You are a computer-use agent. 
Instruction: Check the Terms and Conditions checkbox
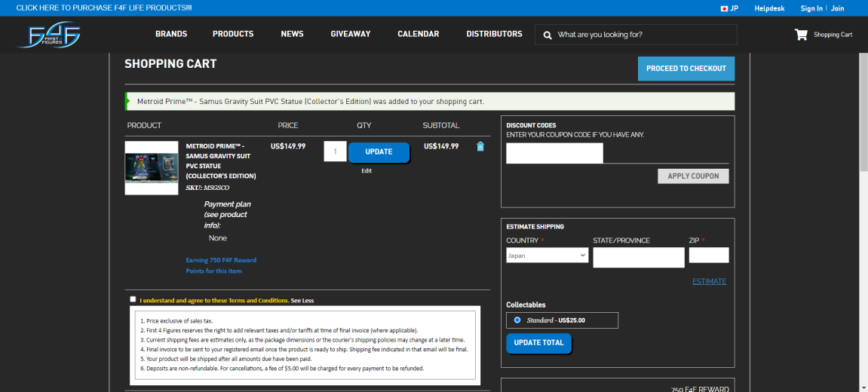tap(133, 299)
